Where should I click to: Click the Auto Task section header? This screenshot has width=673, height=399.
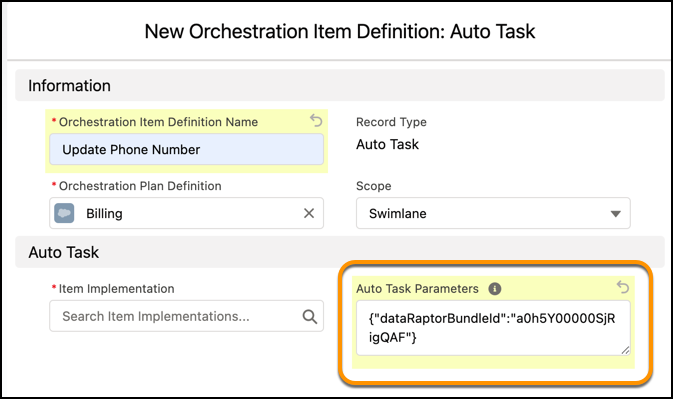[340, 252]
